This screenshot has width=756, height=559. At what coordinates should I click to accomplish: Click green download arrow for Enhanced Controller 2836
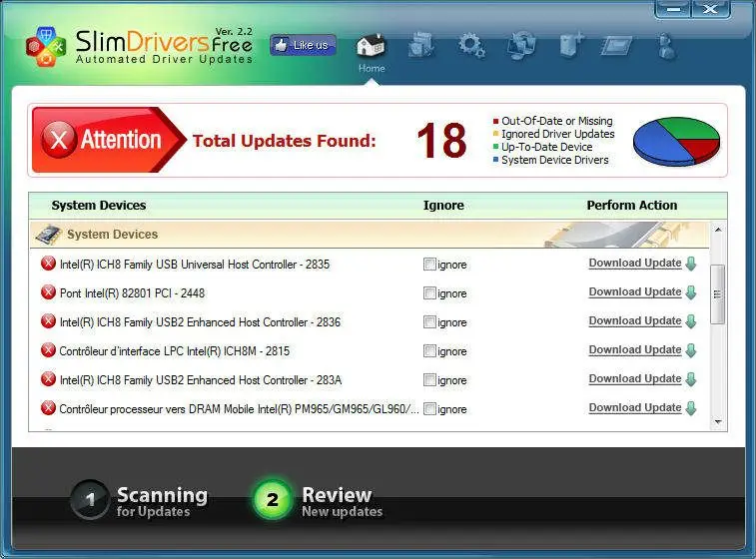[x=691, y=321]
